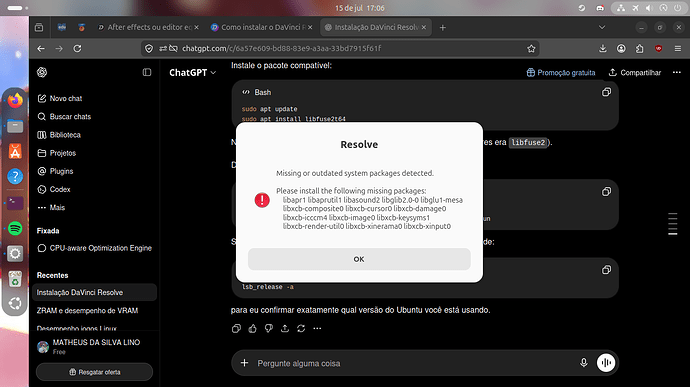Screen dimensions: 690x387
Task: Open Firefox from the Ubuntu dock
Action: tap(15, 101)
